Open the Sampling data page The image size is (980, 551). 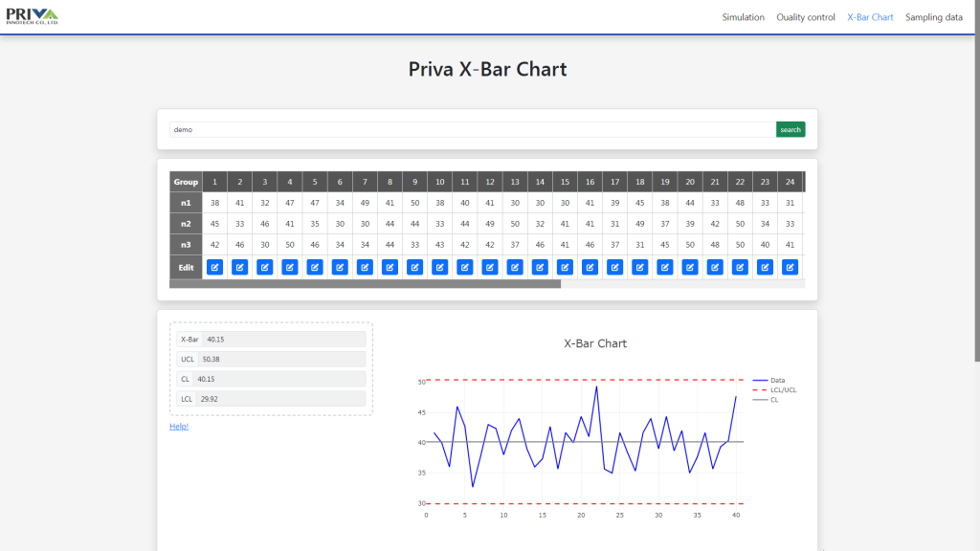934,17
